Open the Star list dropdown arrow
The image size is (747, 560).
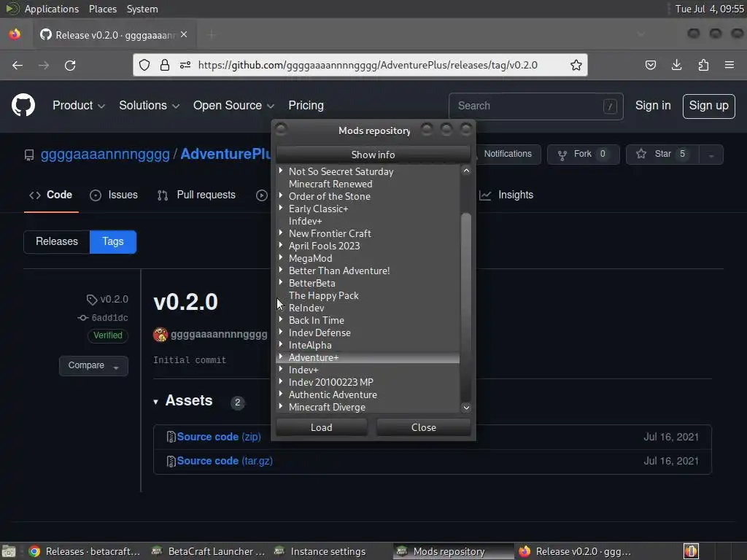711,155
